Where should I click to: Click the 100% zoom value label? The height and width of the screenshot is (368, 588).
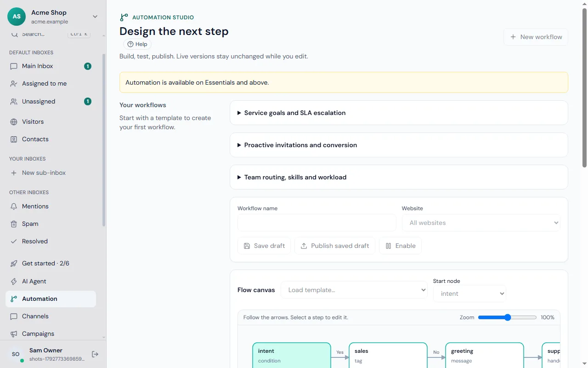point(547,317)
